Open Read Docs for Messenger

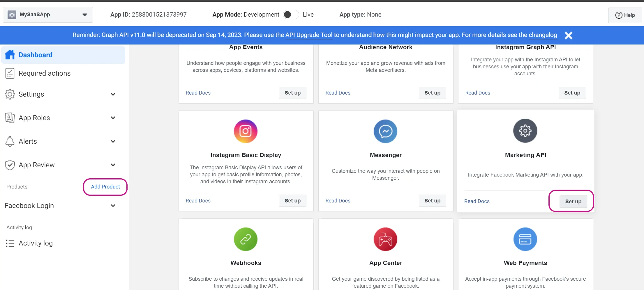point(338,201)
